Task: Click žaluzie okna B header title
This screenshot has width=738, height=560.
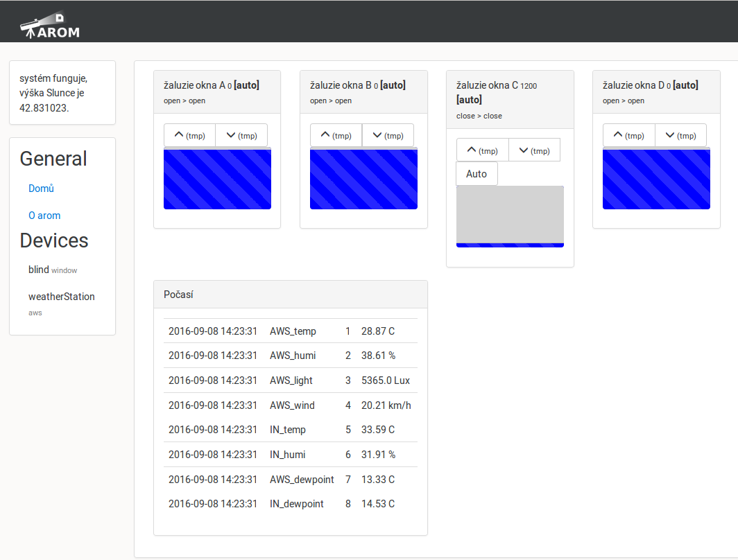Action: pos(357,85)
